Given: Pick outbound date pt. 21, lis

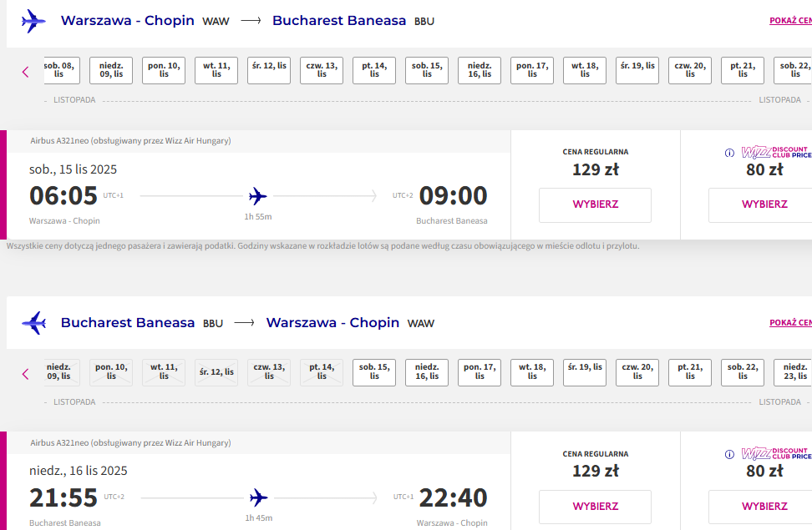Looking at the screenshot, I should (x=743, y=70).
